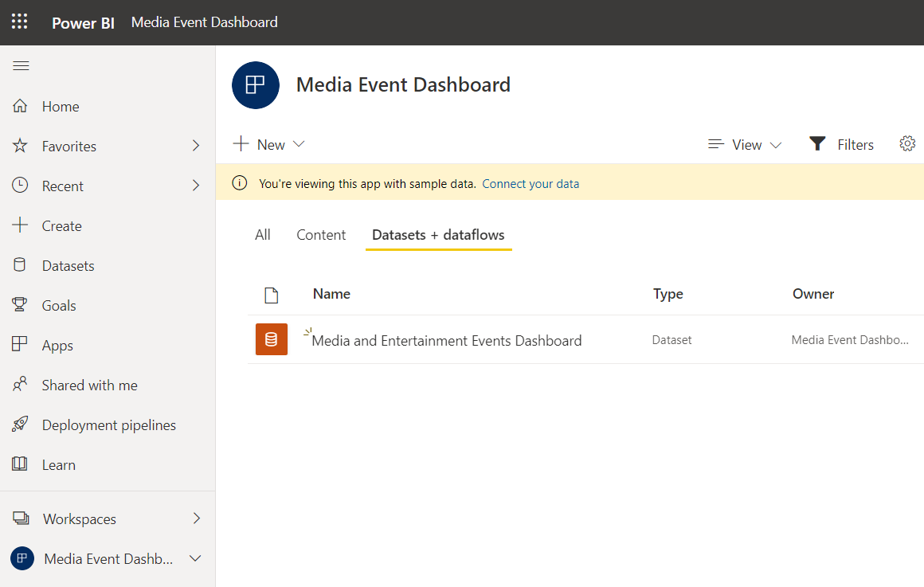The image size is (924, 587).
Task: Open Goals trophy item
Action: 58,306
